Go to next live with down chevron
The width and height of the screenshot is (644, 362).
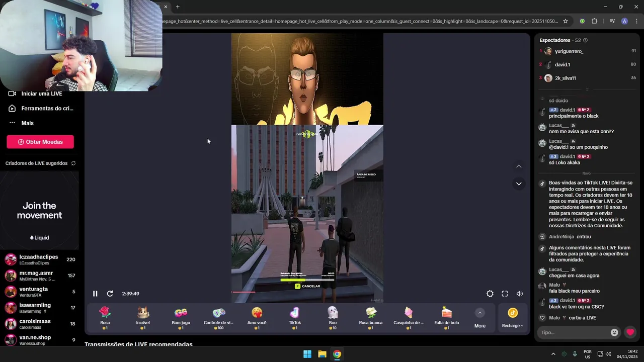(519, 184)
